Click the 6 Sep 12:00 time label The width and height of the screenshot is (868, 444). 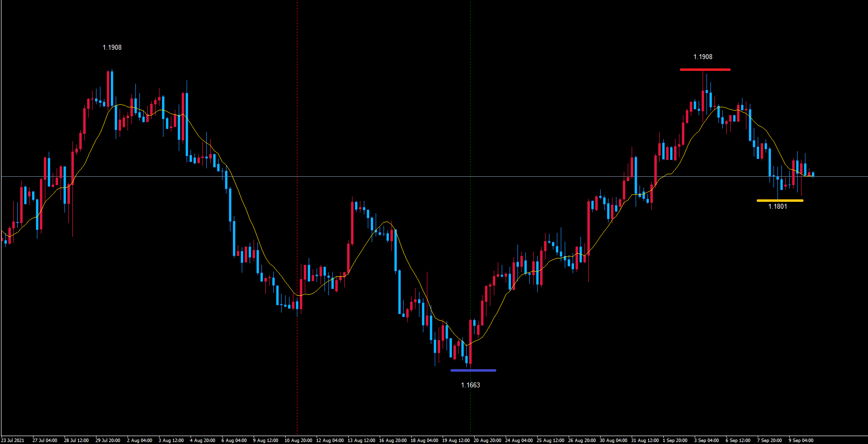coord(738,440)
